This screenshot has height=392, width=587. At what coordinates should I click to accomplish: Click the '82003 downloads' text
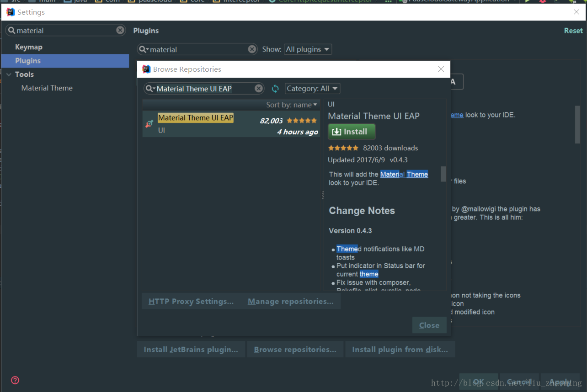[390, 148]
